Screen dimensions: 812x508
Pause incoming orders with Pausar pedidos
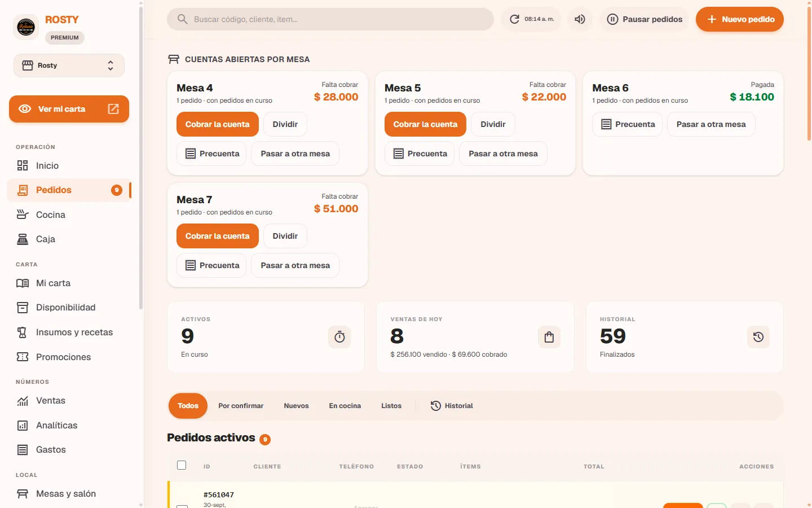[645, 19]
